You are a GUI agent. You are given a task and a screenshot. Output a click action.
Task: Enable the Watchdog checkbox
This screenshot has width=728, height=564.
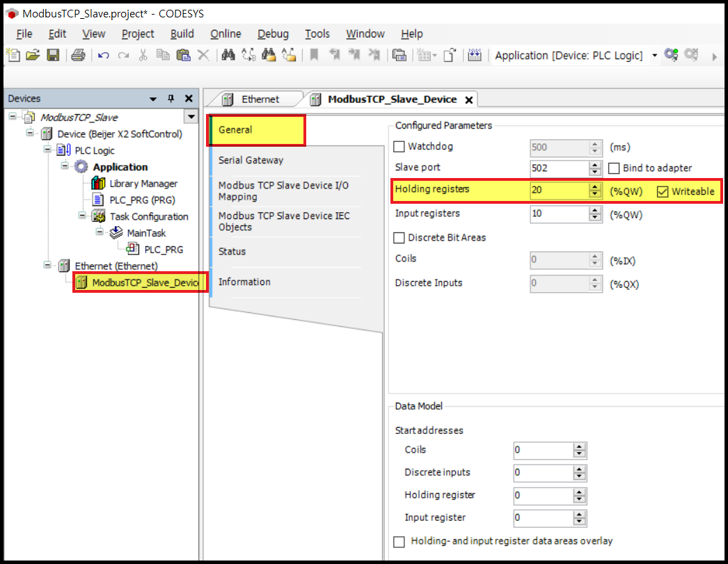(399, 147)
